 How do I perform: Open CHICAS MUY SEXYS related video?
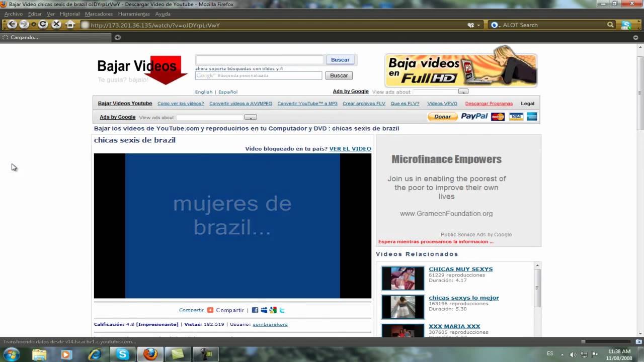(x=461, y=269)
